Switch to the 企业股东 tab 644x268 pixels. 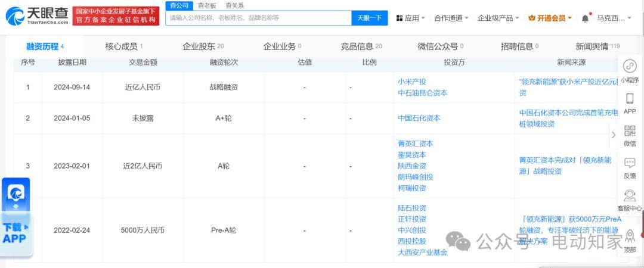203,46
